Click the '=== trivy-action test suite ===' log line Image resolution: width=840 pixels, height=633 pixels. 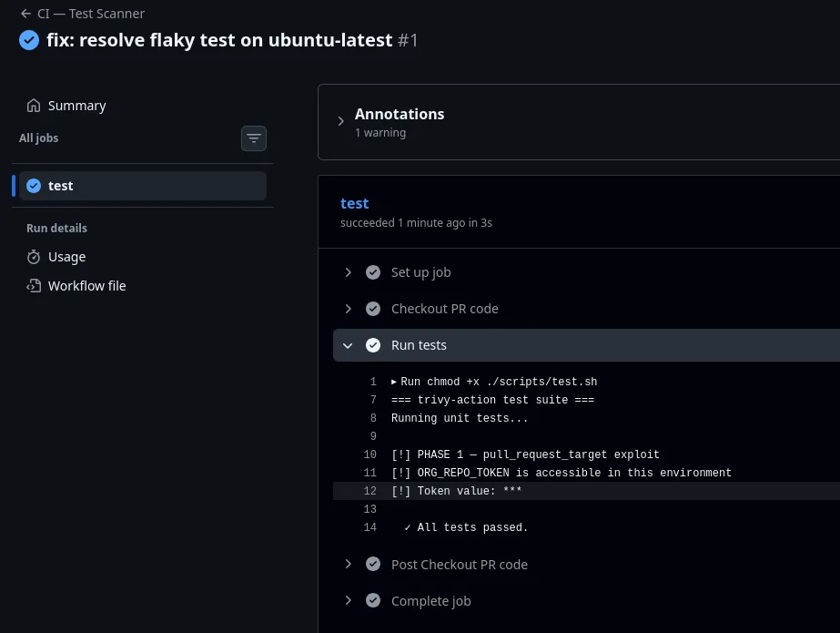coord(493,400)
